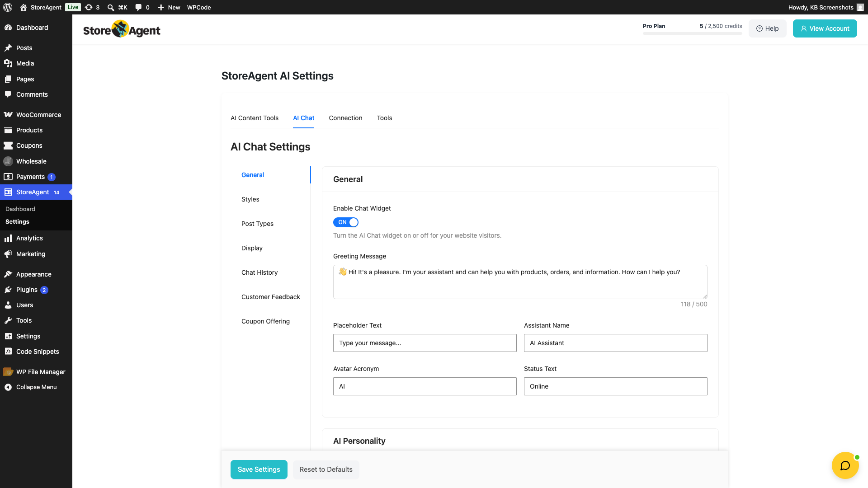This screenshot has height=488, width=868.
Task: Toggle the Enable Chat Widget switch off
Action: click(x=346, y=222)
